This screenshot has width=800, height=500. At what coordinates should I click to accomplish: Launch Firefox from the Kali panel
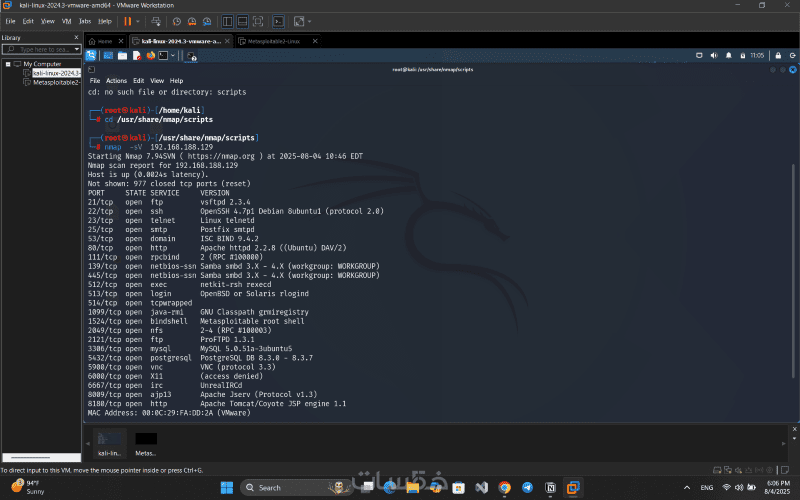click(151, 56)
